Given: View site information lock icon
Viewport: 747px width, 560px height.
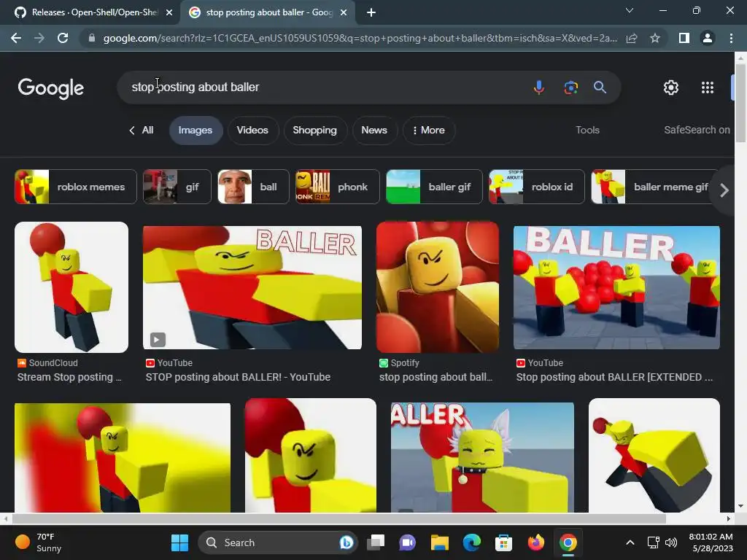Looking at the screenshot, I should pos(92,38).
